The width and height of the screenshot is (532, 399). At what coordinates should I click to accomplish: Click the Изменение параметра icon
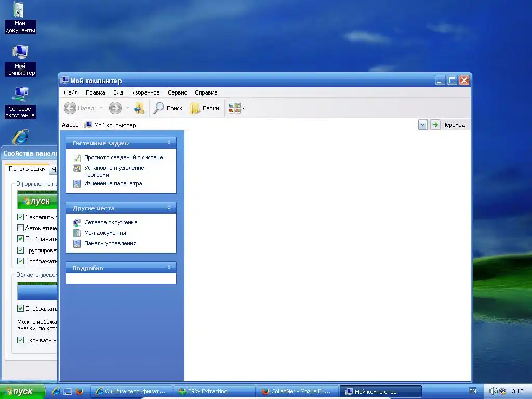77,184
